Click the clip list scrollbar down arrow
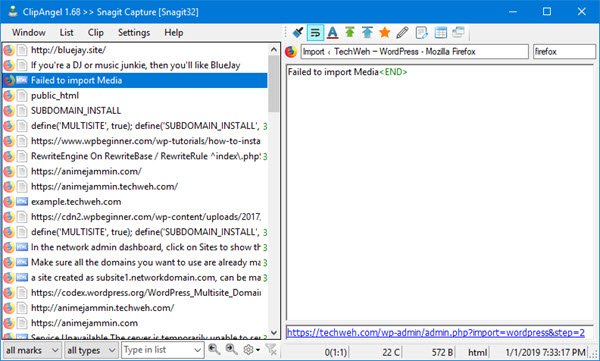 (x=274, y=332)
